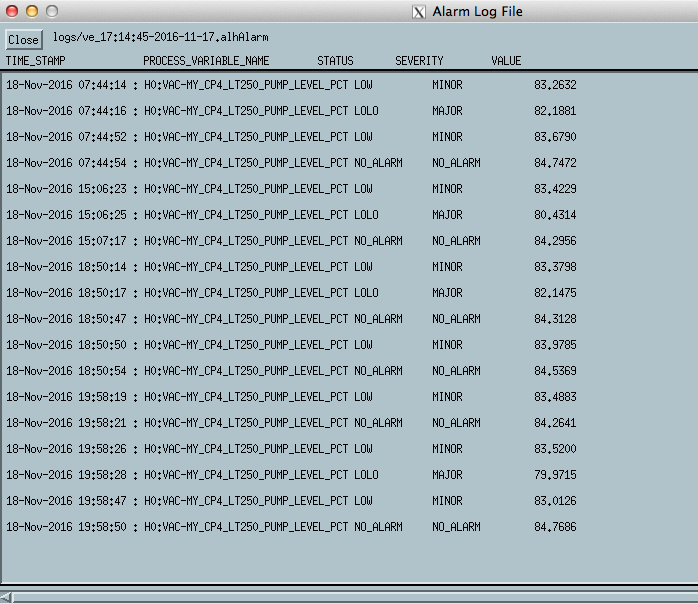Click the X11 icon in the title bar
698x604 pixels.
pyautogui.click(x=418, y=12)
